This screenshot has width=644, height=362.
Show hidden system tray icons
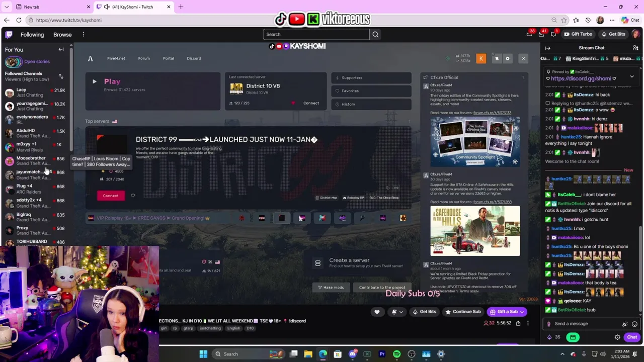(563, 354)
